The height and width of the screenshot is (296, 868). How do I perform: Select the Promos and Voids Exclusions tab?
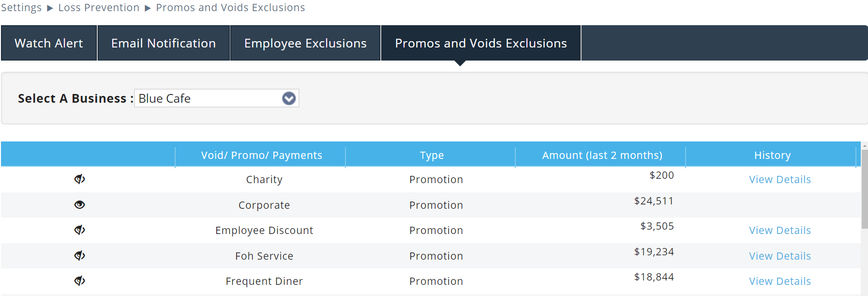[480, 43]
